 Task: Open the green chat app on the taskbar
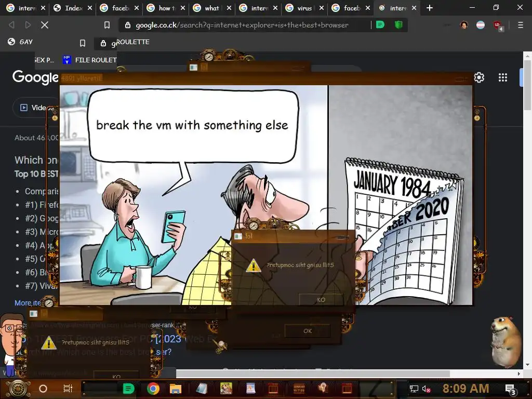pyautogui.click(x=128, y=389)
